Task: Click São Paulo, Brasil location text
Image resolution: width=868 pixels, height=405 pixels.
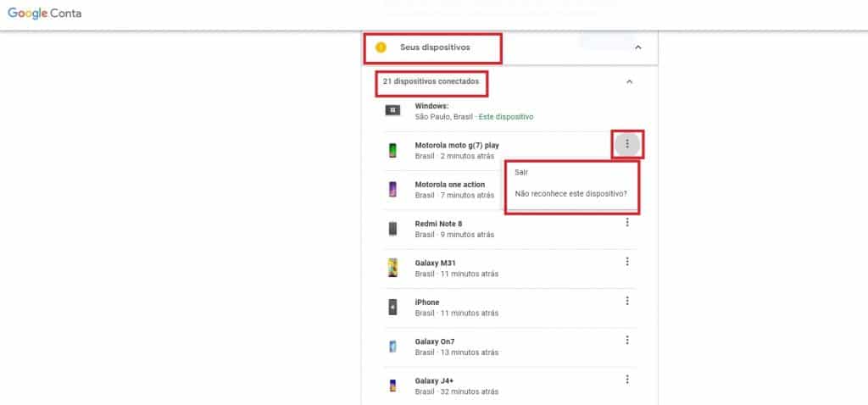Action: click(444, 117)
